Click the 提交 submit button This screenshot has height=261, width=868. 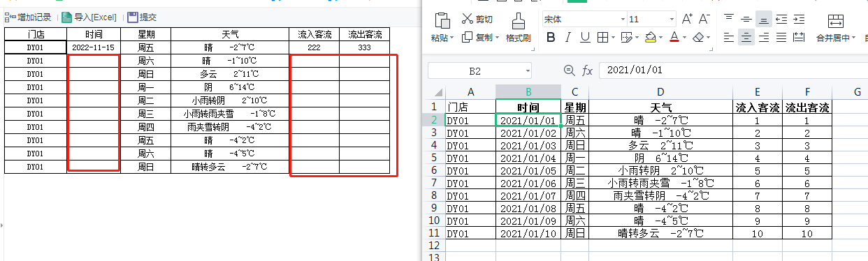[142, 17]
